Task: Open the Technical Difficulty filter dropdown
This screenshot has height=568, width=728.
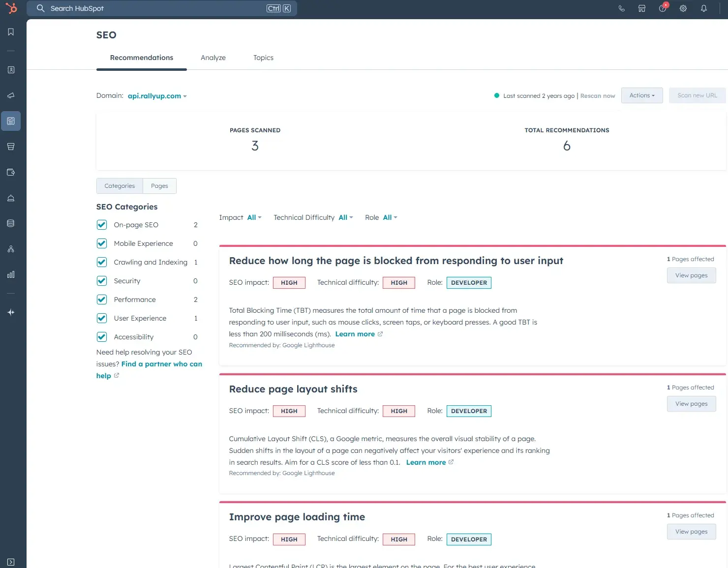Action: [345, 217]
